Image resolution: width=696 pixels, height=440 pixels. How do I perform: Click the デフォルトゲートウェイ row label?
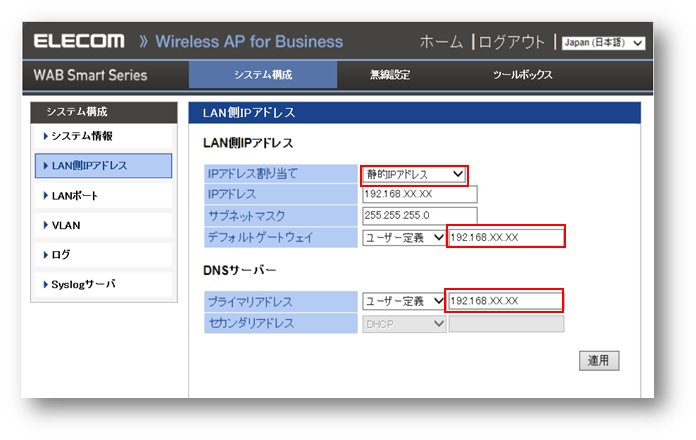click(x=281, y=238)
